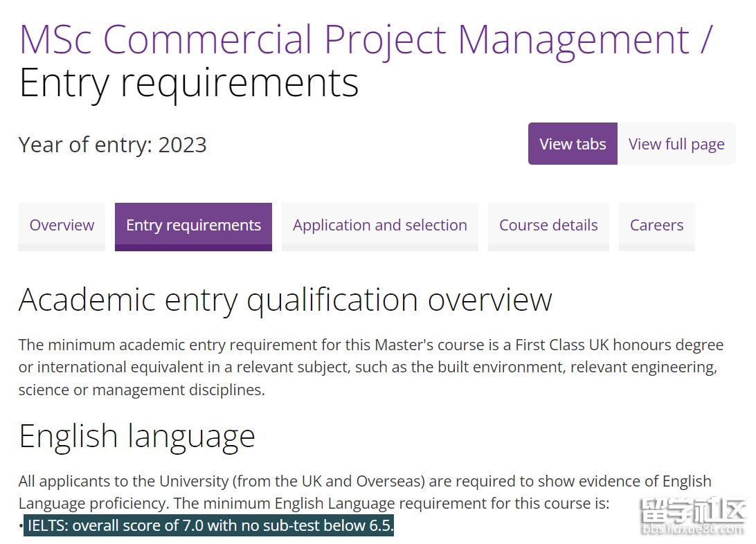Click the minimum academic entry requirement paragraph
Image resolution: width=756 pixels, height=544 pixels.
point(367,367)
